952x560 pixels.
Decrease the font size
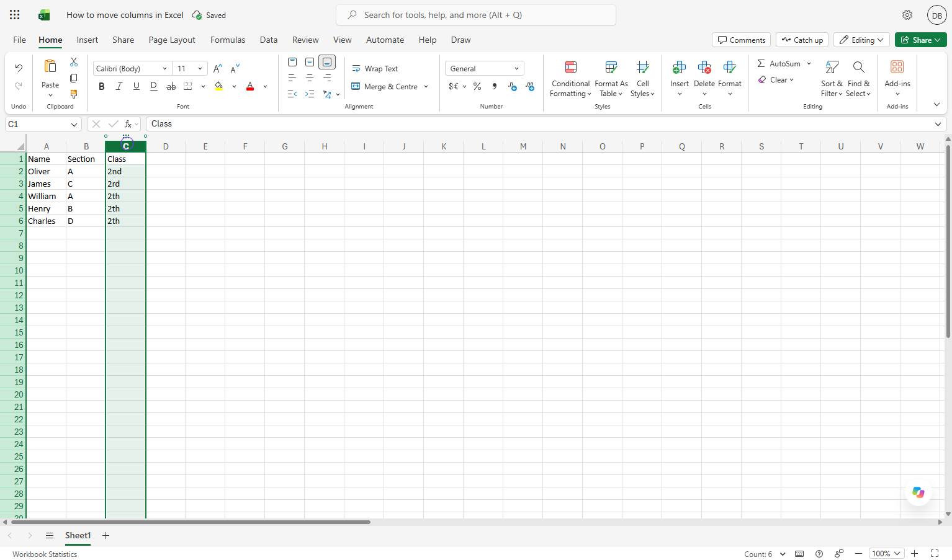point(235,69)
